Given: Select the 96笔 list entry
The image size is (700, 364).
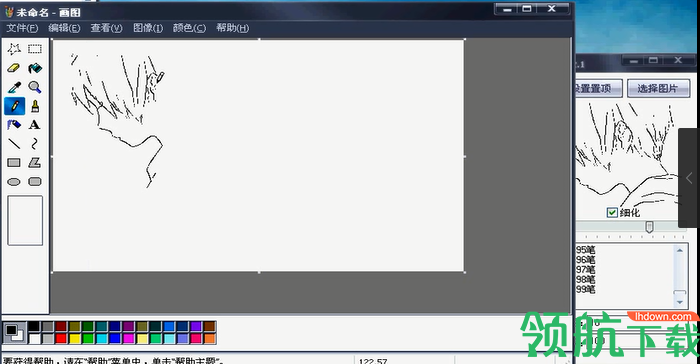Looking at the screenshot, I should click(x=586, y=259).
